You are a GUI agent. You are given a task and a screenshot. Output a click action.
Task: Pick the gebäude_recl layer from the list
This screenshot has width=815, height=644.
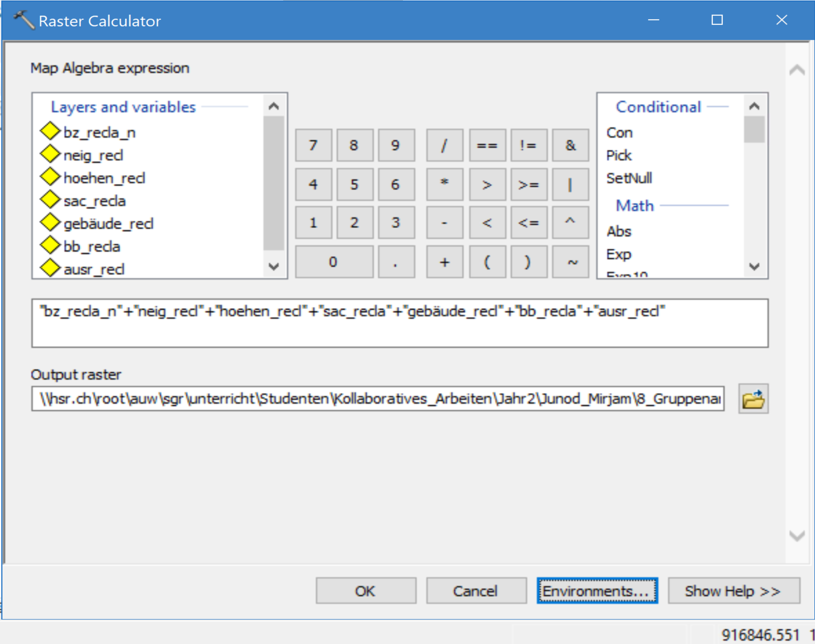pos(108,224)
